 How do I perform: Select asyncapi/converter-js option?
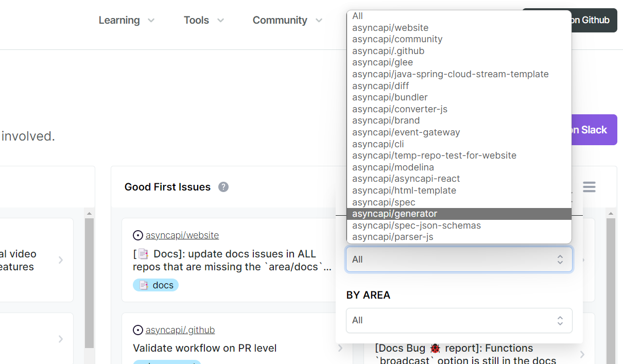(x=459, y=109)
